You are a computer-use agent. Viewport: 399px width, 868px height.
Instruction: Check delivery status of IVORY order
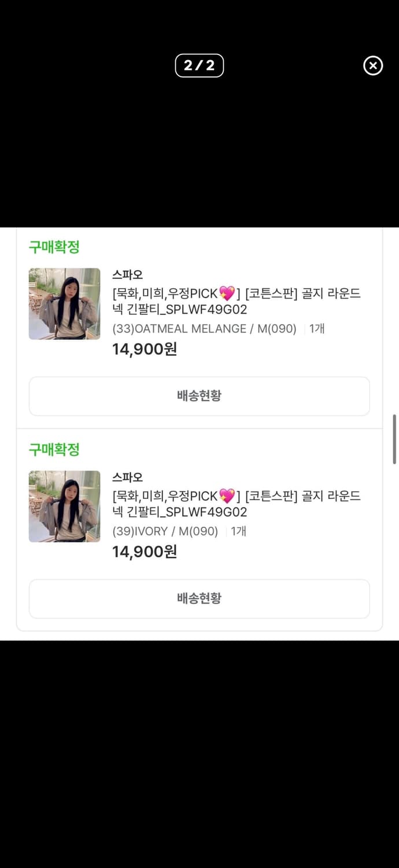[199, 598]
